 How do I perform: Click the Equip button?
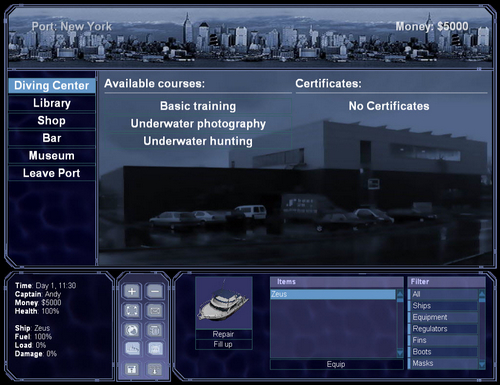coord(336,364)
